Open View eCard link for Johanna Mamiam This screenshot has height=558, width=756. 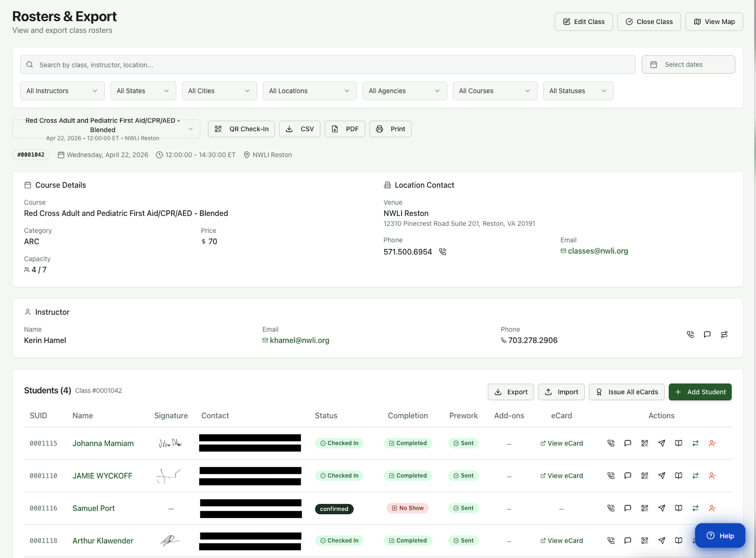point(562,443)
